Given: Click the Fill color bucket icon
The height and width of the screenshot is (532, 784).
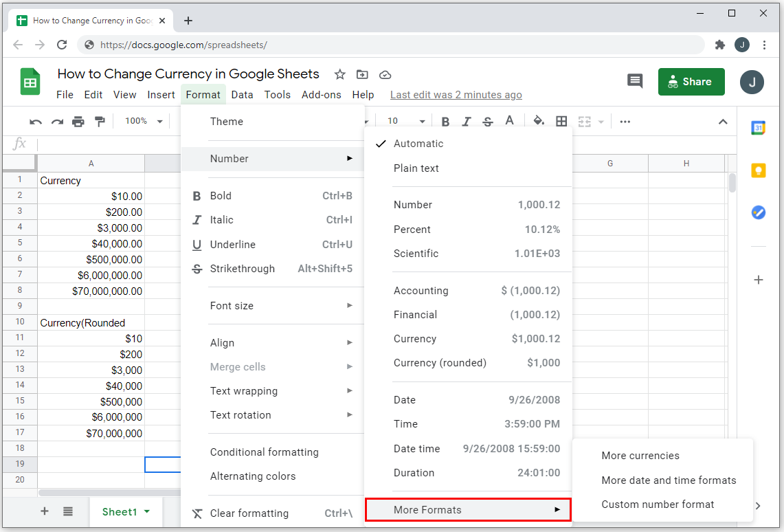Looking at the screenshot, I should tap(539, 121).
